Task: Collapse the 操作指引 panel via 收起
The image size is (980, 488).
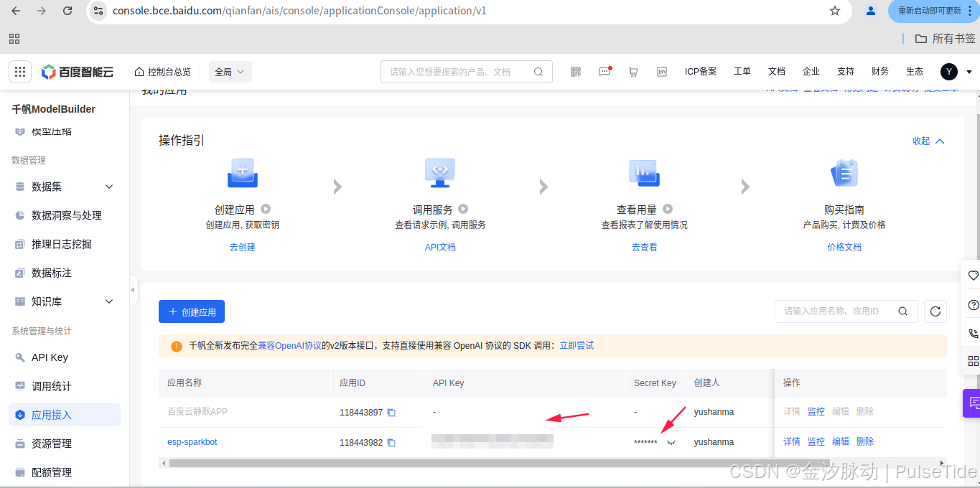Action: click(x=928, y=141)
